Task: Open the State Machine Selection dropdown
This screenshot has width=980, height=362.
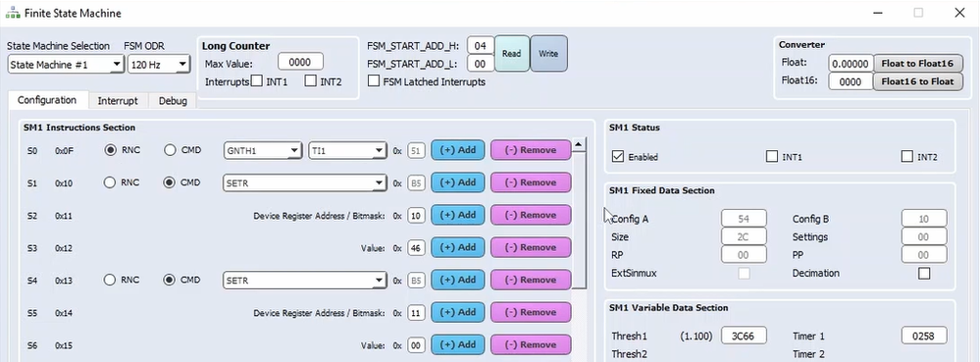Action: 66,65
